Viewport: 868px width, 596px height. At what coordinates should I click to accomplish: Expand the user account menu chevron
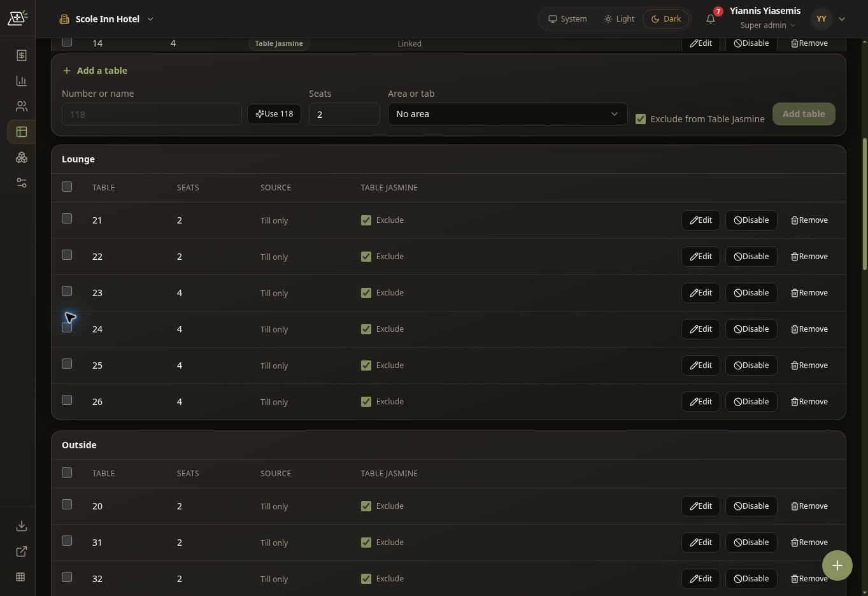click(x=842, y=19)
